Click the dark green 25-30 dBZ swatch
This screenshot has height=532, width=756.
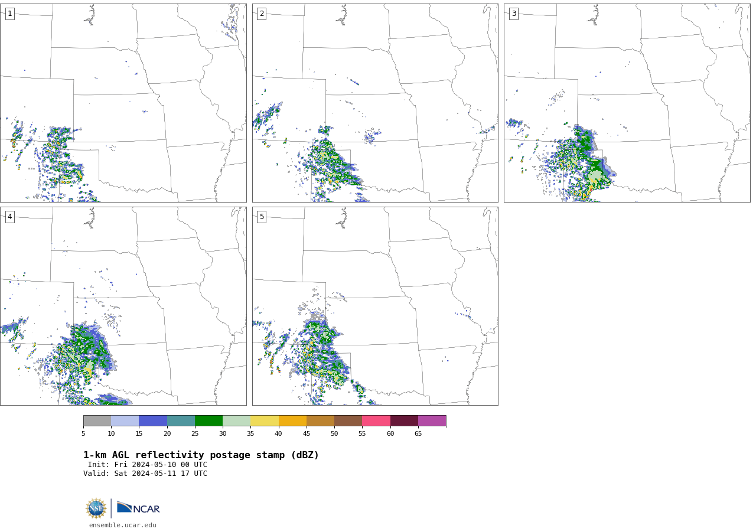(208, 421)
